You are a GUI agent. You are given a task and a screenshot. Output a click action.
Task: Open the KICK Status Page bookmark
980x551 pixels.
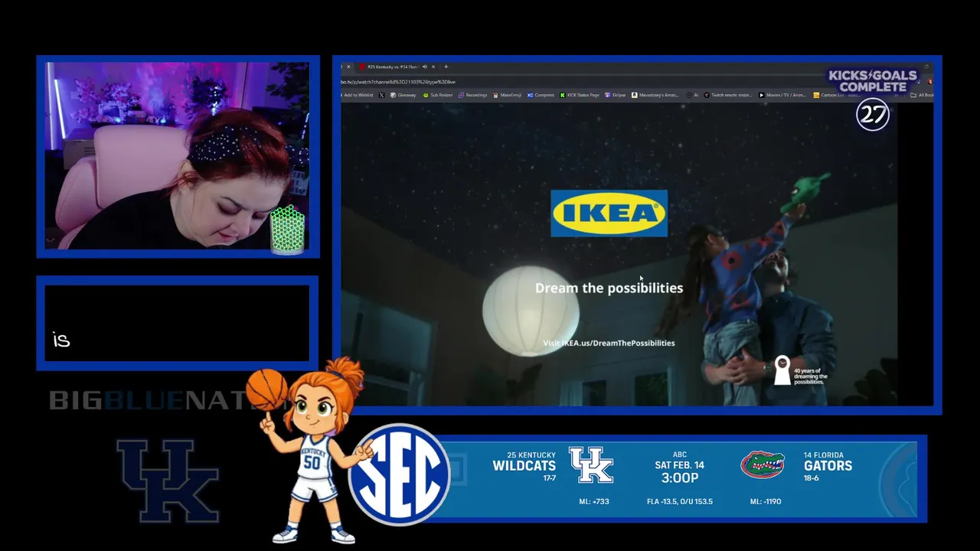[x=580, y=95]
